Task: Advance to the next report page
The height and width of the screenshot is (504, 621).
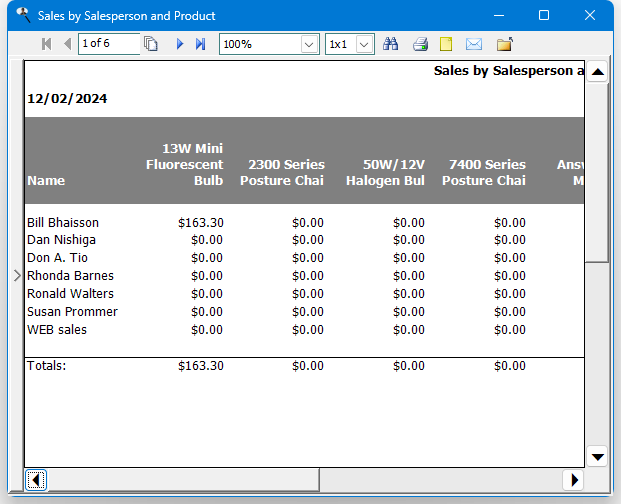Action: [180, 44]
